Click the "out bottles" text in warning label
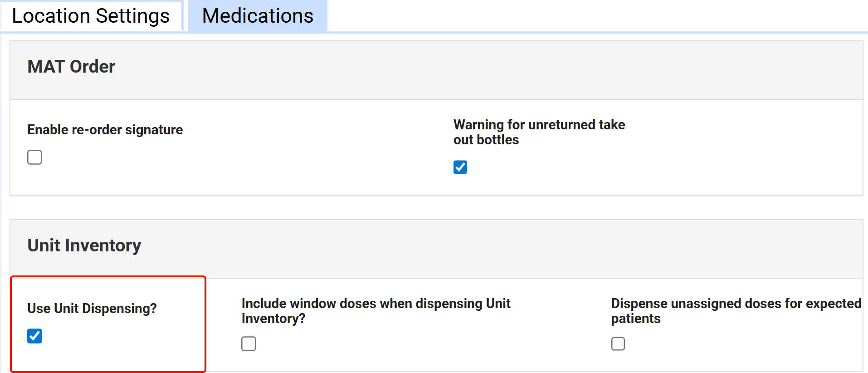 (x=486, y=140)
